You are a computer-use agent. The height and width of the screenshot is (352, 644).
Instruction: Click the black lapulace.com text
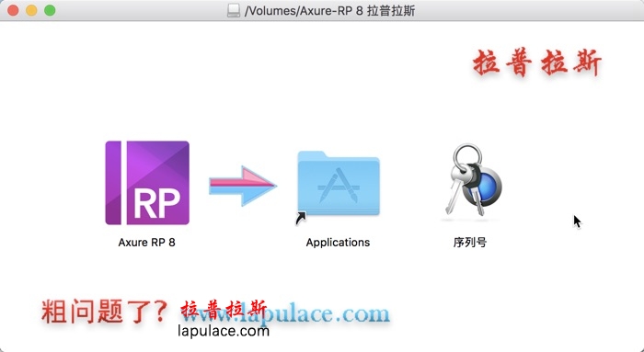(x=224, y=331)
